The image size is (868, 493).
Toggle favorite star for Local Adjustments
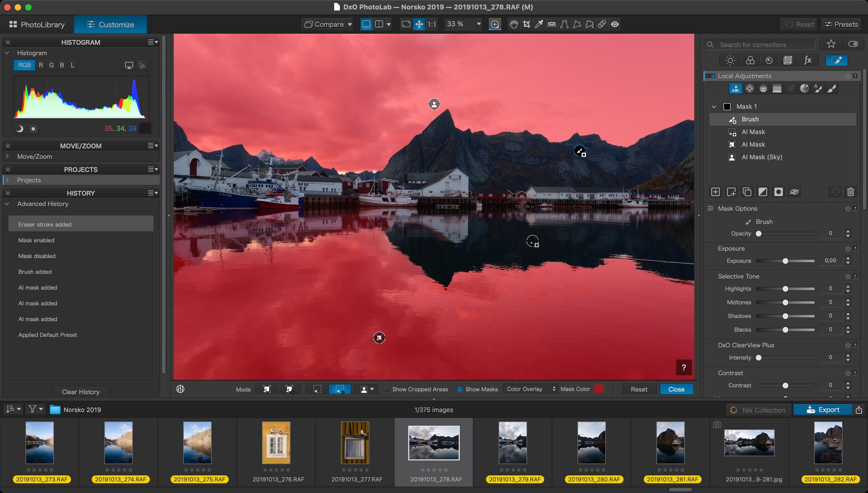point(848,76)
